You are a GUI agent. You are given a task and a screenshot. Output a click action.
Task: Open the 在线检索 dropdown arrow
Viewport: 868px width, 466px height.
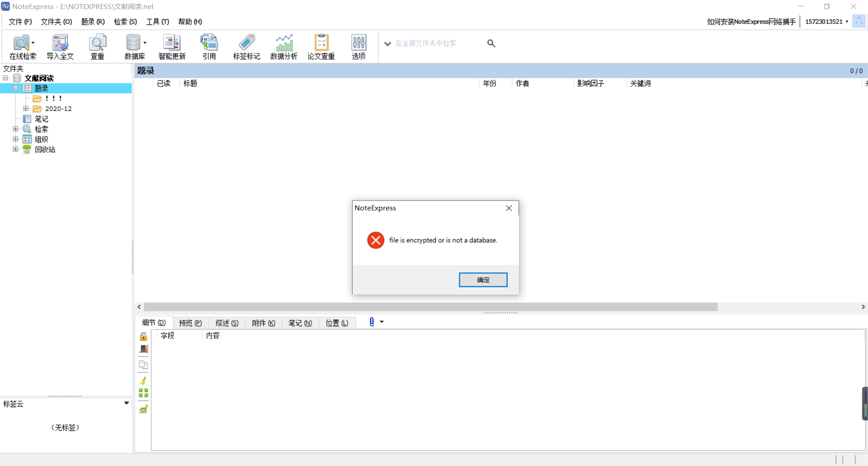click(x=33, y=43)
